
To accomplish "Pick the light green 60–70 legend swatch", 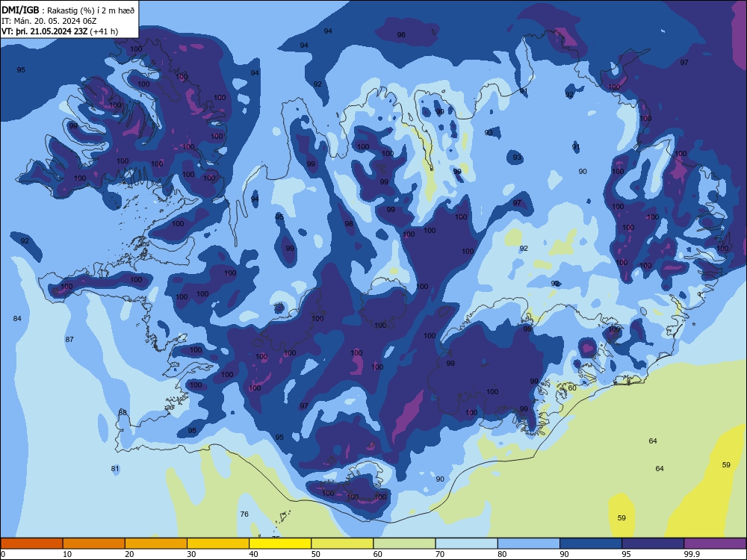I will click(404, 544).
